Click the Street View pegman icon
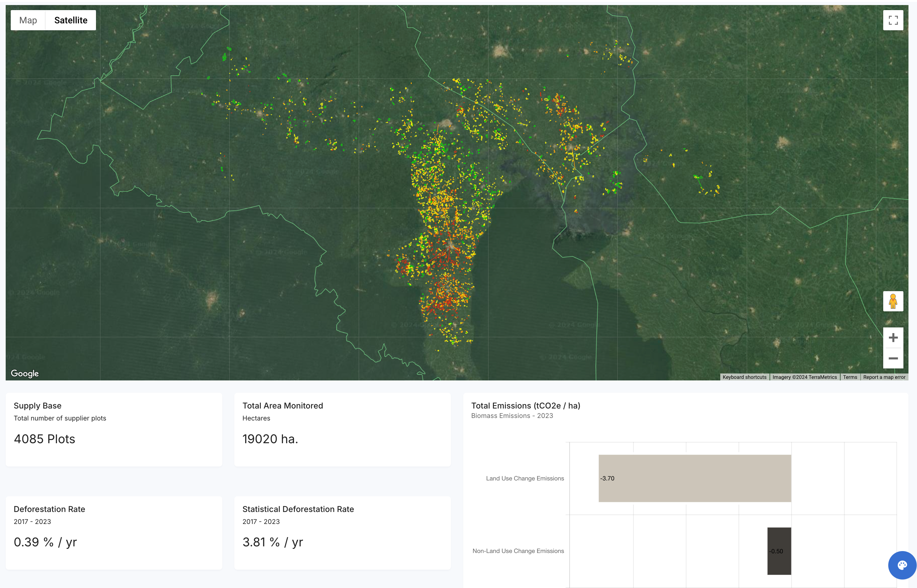Image resolution: width=917 pixels, height=588 pixels. 893,301
